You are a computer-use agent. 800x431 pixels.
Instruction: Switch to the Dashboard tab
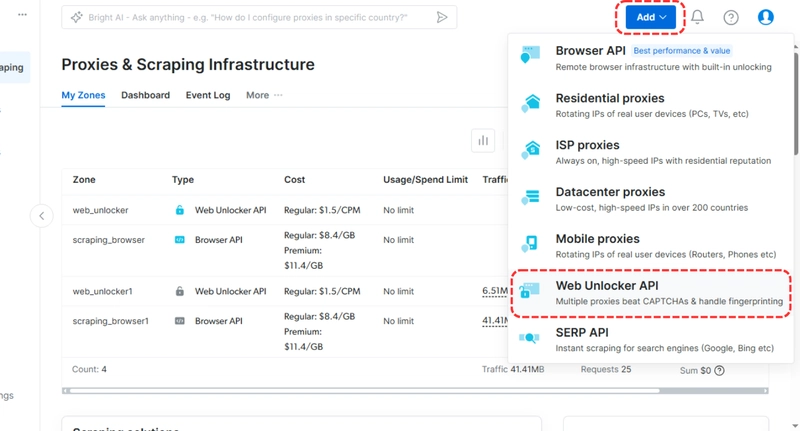[x=145, y=95]
